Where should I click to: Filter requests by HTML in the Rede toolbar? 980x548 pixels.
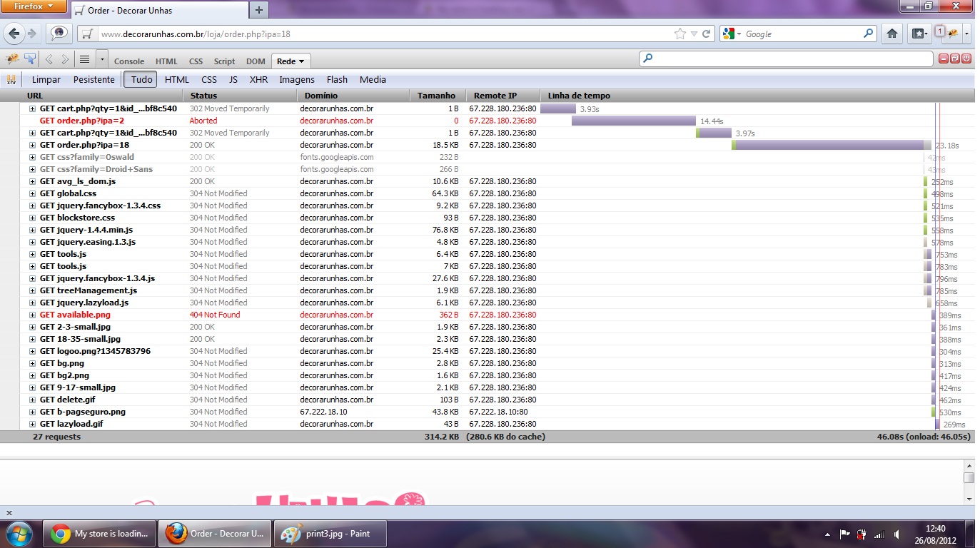177,80
